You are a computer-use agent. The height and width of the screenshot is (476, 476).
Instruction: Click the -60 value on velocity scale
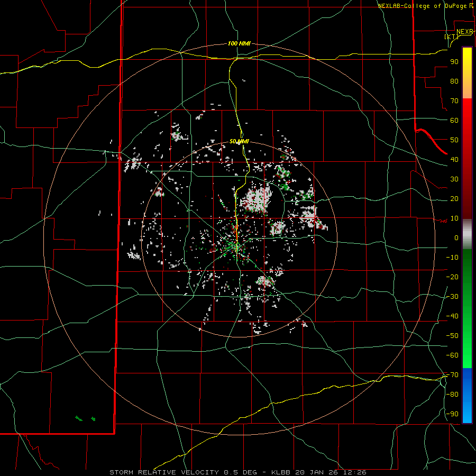[x=452, y=355]
